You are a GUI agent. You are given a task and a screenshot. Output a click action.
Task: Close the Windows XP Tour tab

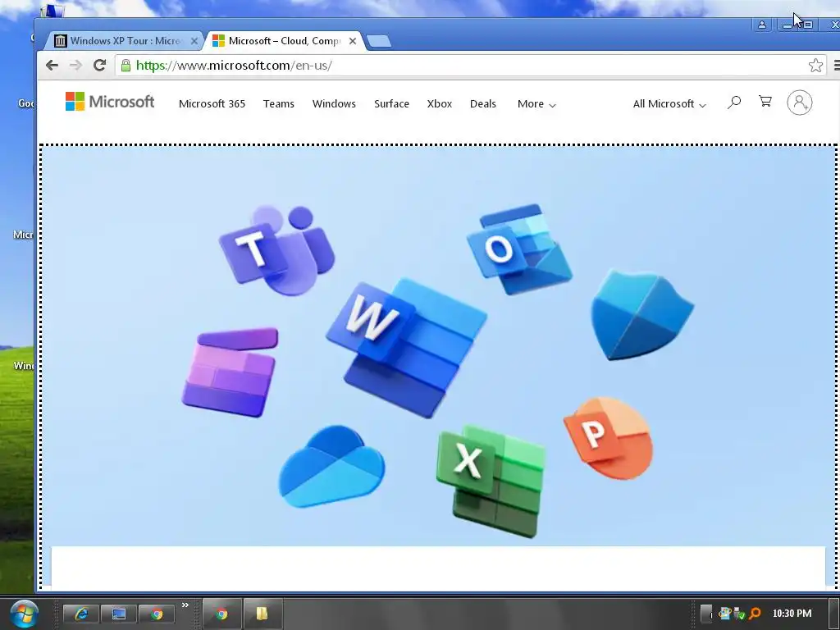pos(194,41)
